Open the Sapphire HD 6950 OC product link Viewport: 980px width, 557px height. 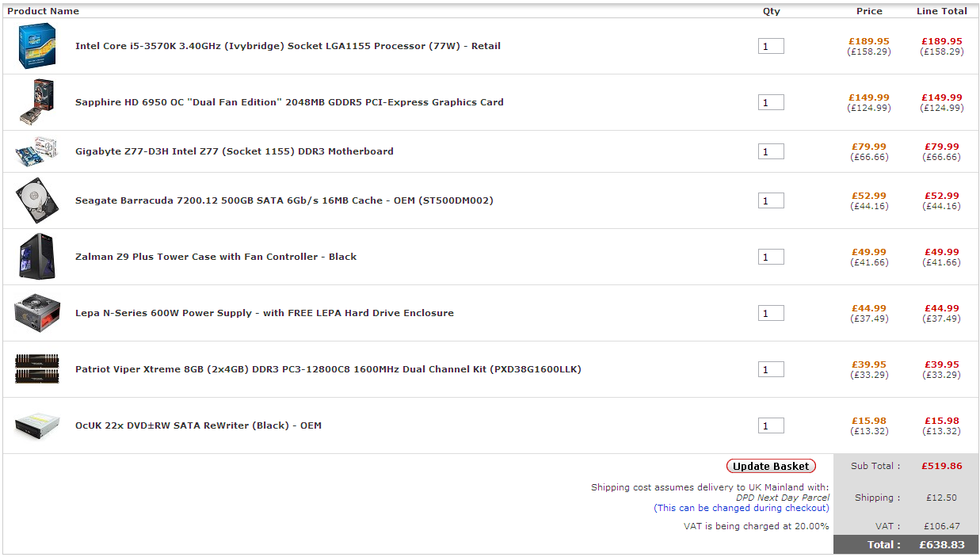(x=289, y=102)
